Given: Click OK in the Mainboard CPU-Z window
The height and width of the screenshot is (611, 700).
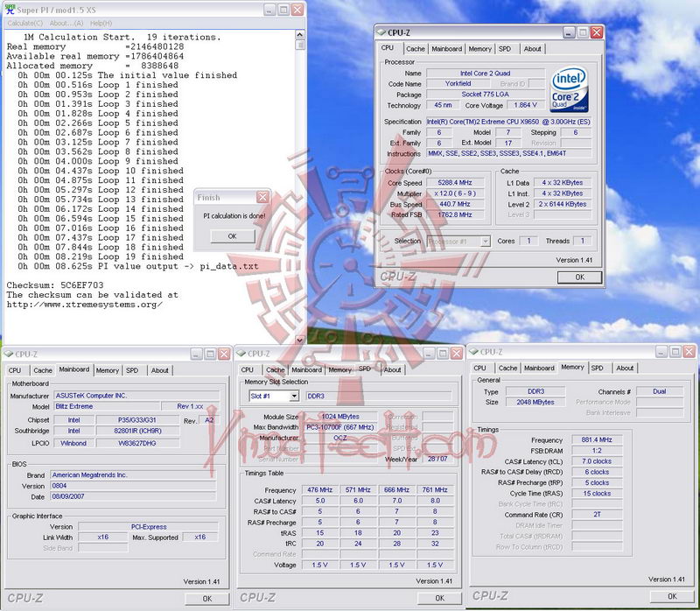Looking at the screenshot, I should (x=207, y=599).
